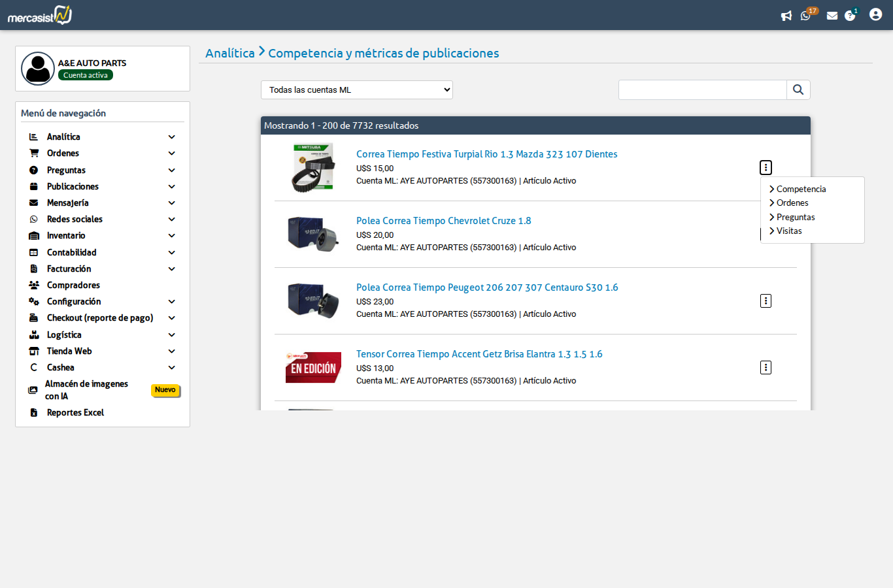Choose Visitas from the popup menu
Viewport: 893px width, 588px height.
pyautogui.click(x=789, y=231)
